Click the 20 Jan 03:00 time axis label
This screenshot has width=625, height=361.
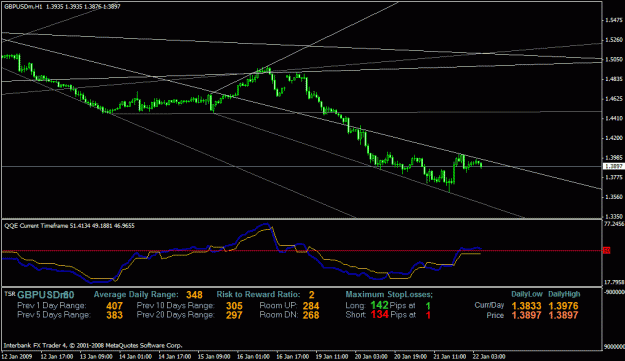(371, 356)
